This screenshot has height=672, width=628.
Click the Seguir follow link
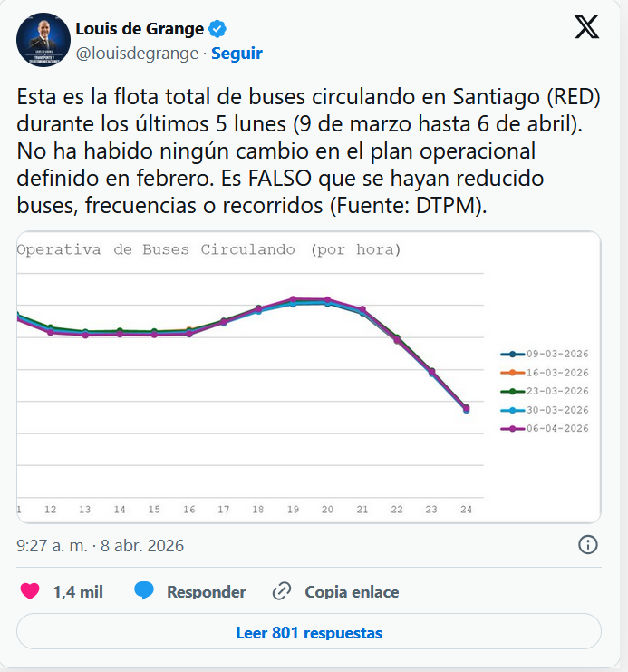pos(237,53)
